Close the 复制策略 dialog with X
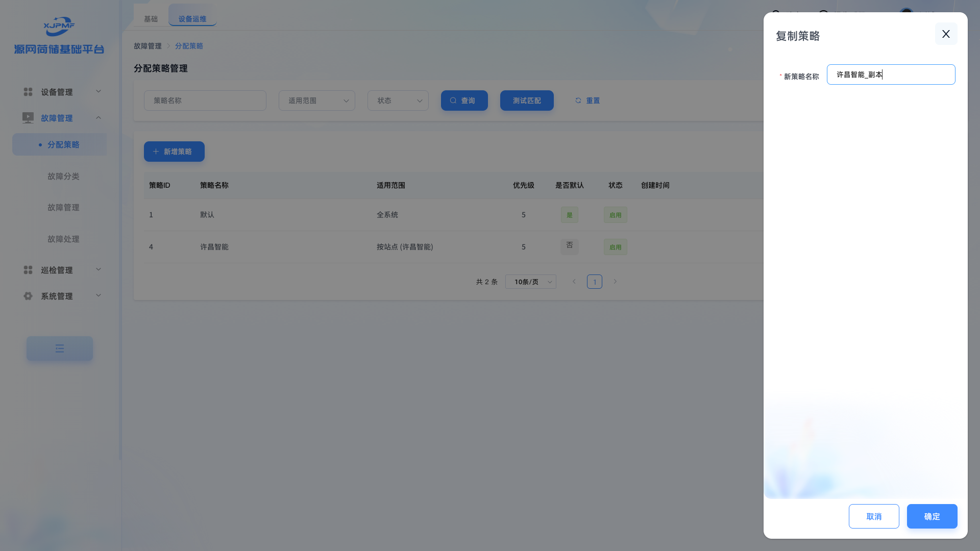 pos(946,34)
